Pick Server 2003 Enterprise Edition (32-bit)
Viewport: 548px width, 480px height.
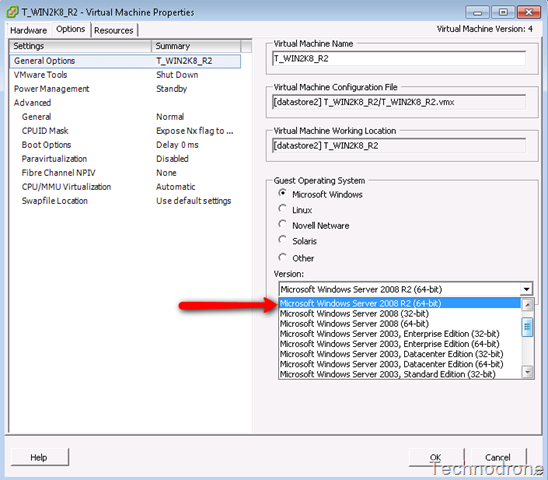point(400,334)
